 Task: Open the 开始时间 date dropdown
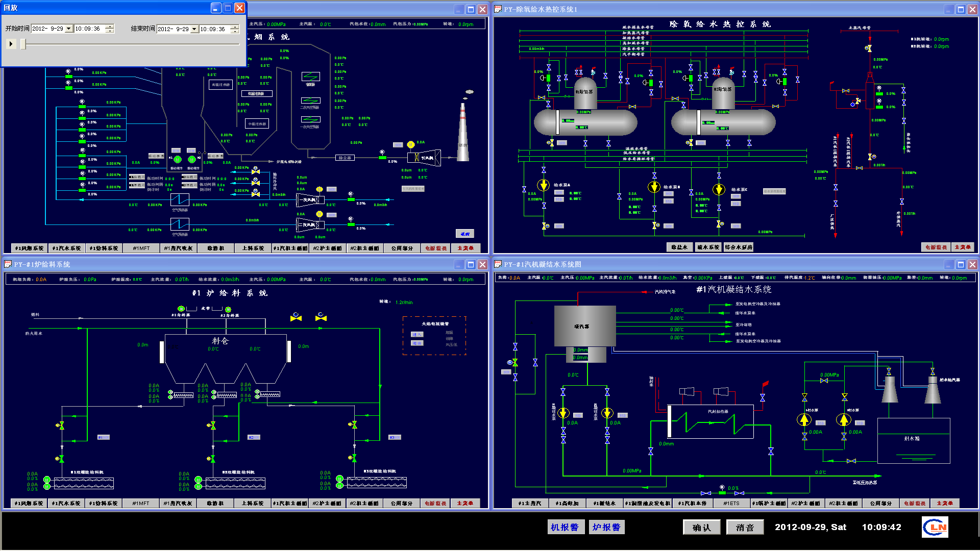[x=69, y=29]
